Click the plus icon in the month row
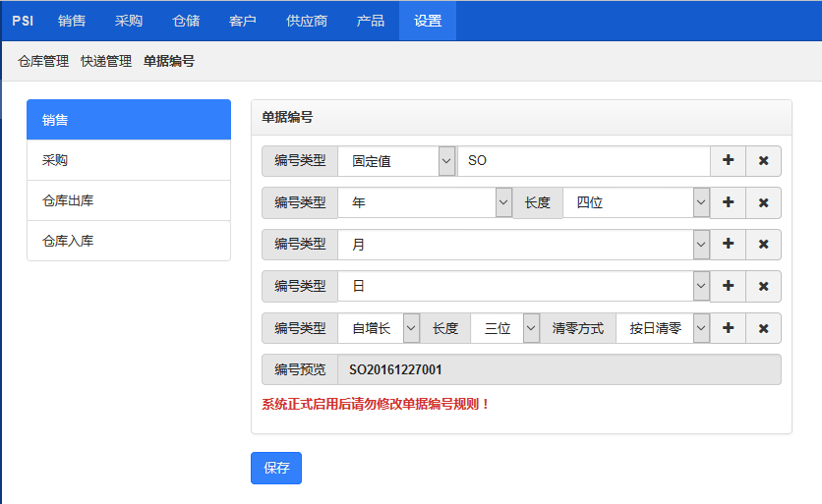Viewport: 822px width, 504px height. pos(728,245)
